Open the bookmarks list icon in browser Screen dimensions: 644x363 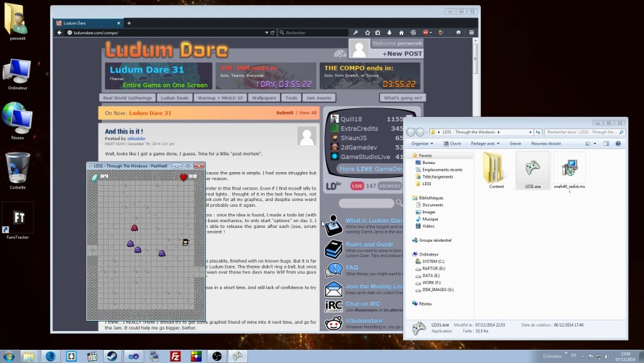tap(377, 33)
